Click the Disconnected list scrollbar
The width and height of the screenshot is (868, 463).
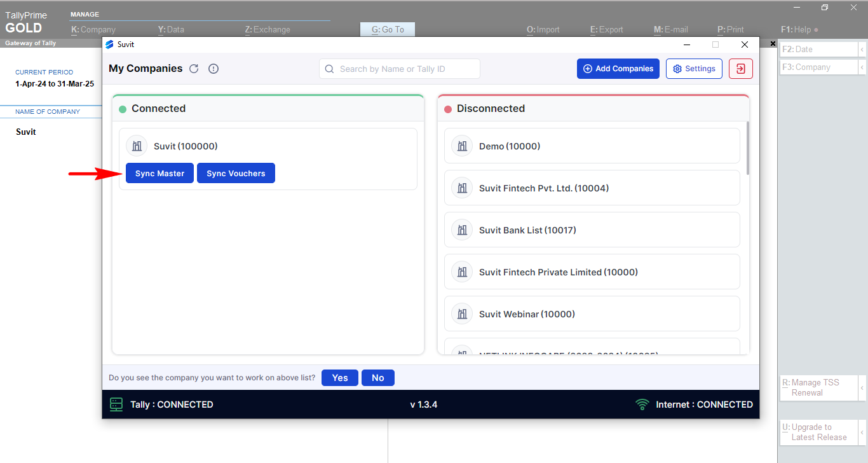click(748, 148)
